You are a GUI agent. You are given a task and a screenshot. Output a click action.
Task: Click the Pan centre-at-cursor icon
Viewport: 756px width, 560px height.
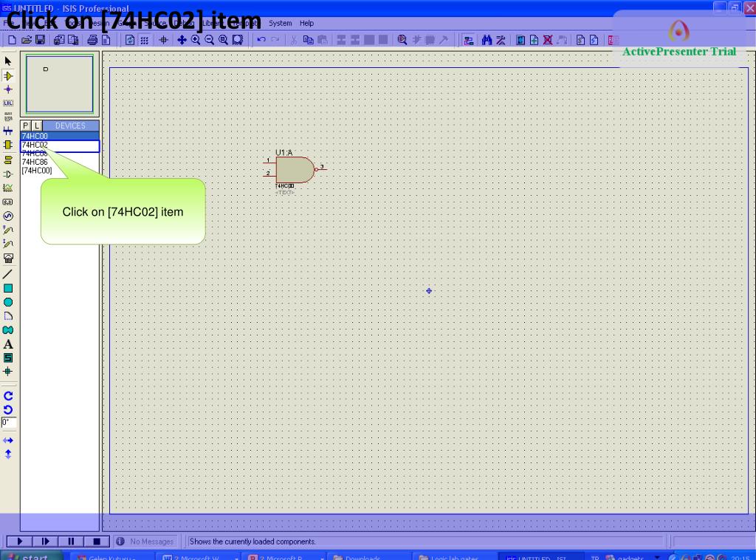tap(182, 40)
